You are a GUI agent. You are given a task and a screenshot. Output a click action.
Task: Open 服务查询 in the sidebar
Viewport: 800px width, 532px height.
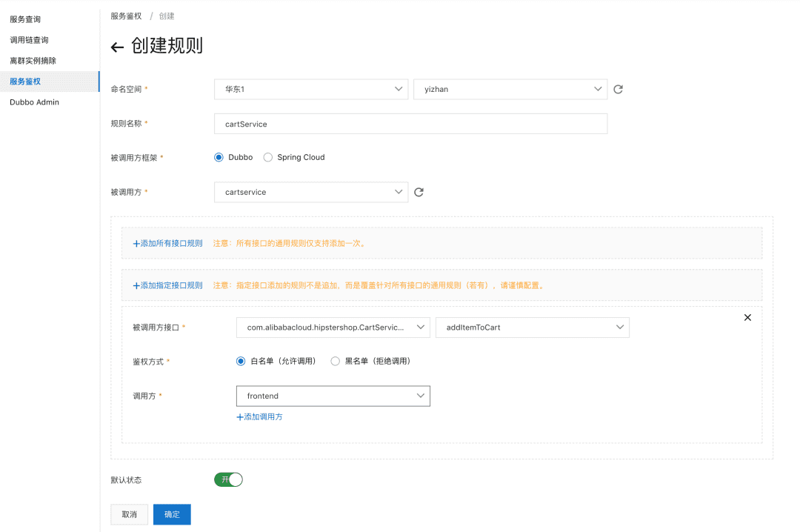[x=25, y=19]
